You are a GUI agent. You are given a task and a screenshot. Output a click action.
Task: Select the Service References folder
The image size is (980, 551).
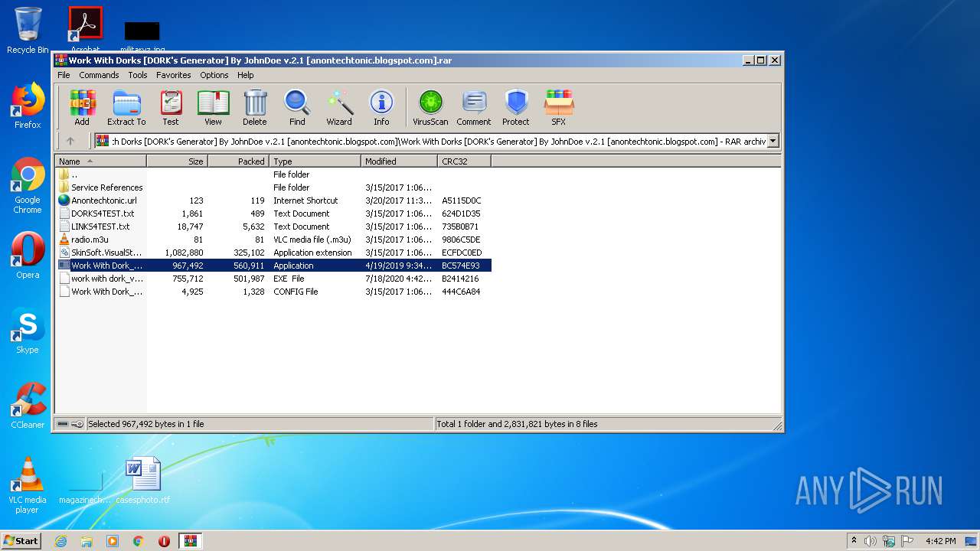click(273, 187)
